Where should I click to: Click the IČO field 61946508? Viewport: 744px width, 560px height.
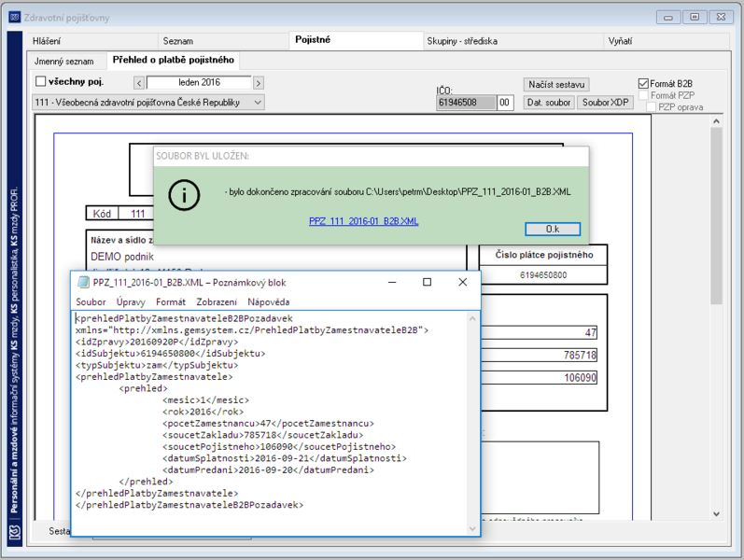466,103
